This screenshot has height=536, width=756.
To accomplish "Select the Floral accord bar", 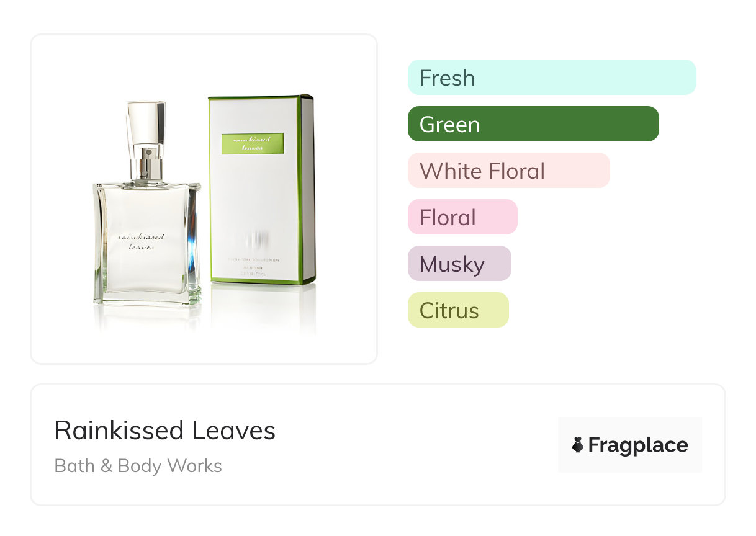I will [x=462, y=217].
